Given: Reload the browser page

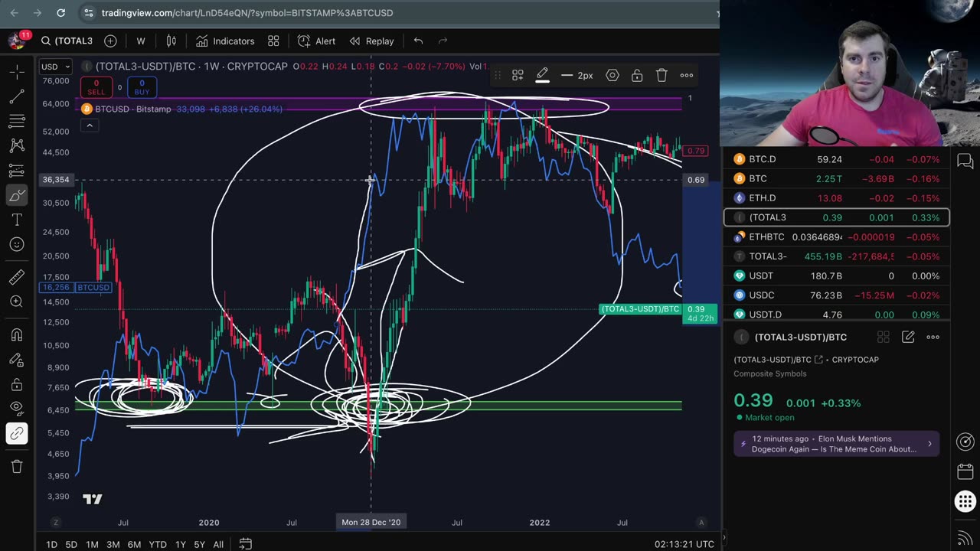Looking at the screenshot, I should (x=60, y=13).
